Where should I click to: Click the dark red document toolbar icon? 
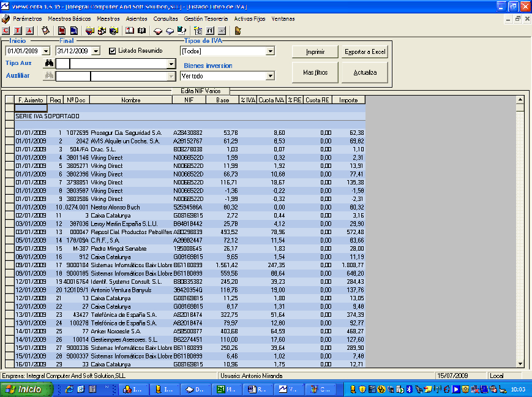tap(62, 31)
